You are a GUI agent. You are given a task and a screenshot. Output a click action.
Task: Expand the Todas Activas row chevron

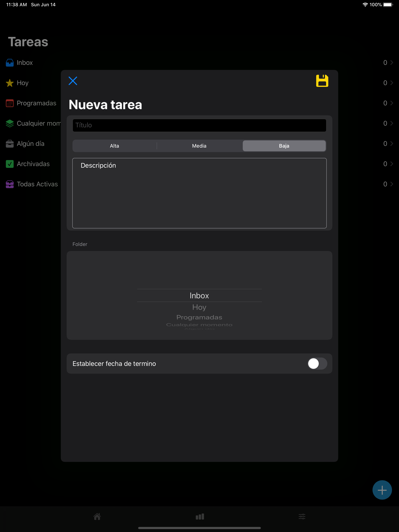click(392, 184)
